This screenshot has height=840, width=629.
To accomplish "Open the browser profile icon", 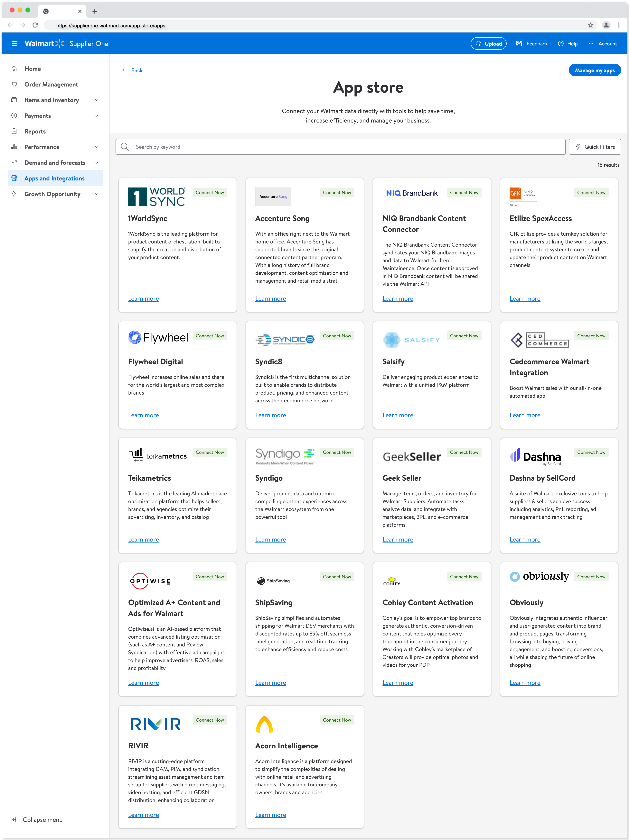I will (606, 25).
